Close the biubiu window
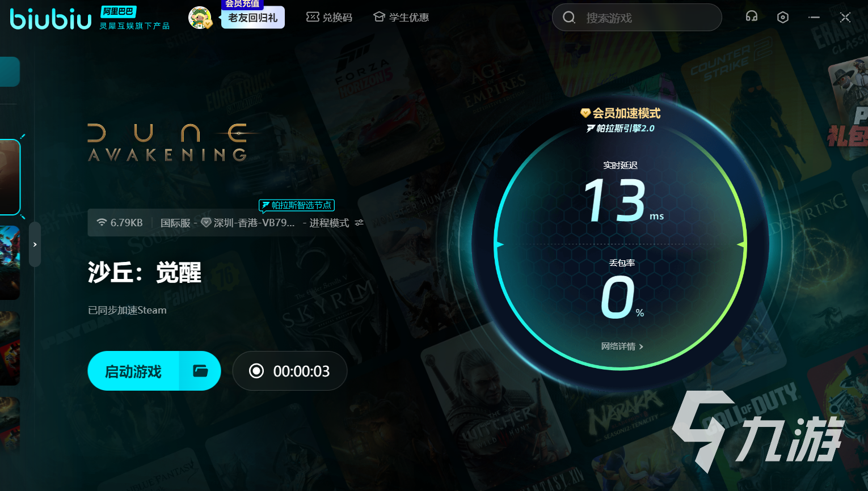868x491 pixels. pos(845,17)
